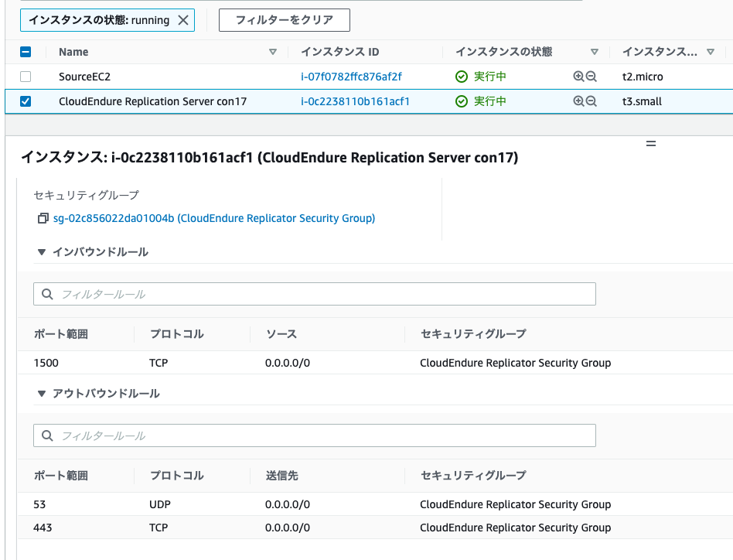Screen dimensions: 733x560
Task: Click the Clear filters button
Action: [285, 20]
